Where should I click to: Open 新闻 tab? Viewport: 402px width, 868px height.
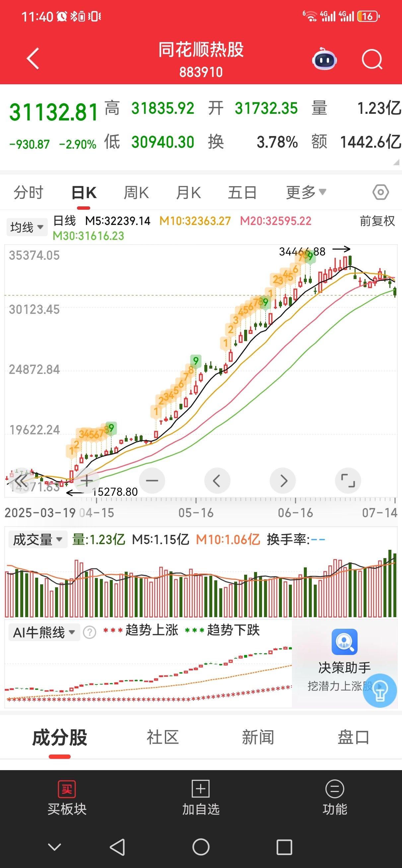coord(258,737)
